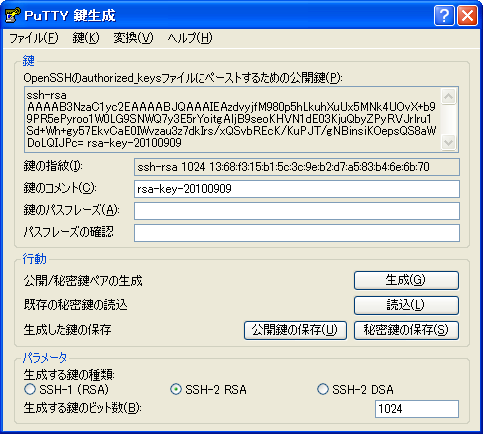Click the OpenSSH authorized_keys public key label
The width and height of the screenshot is (483, 434).
point(183,78)
